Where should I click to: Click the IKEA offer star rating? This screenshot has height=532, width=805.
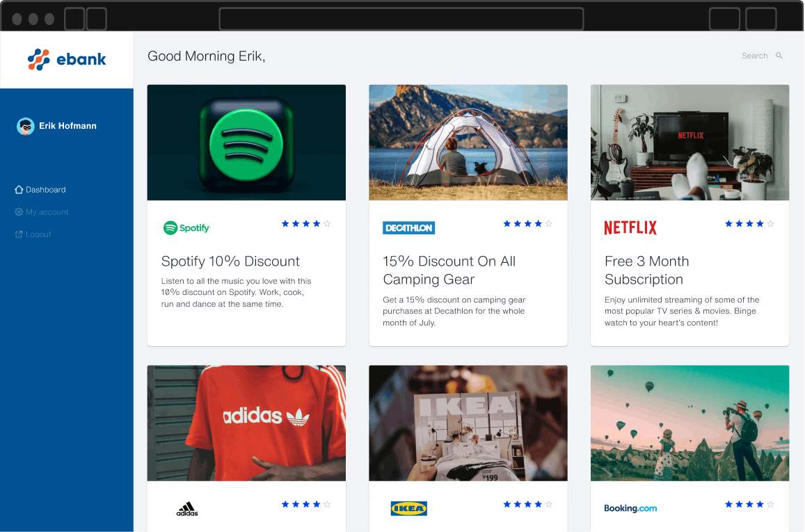click(528, 504)
